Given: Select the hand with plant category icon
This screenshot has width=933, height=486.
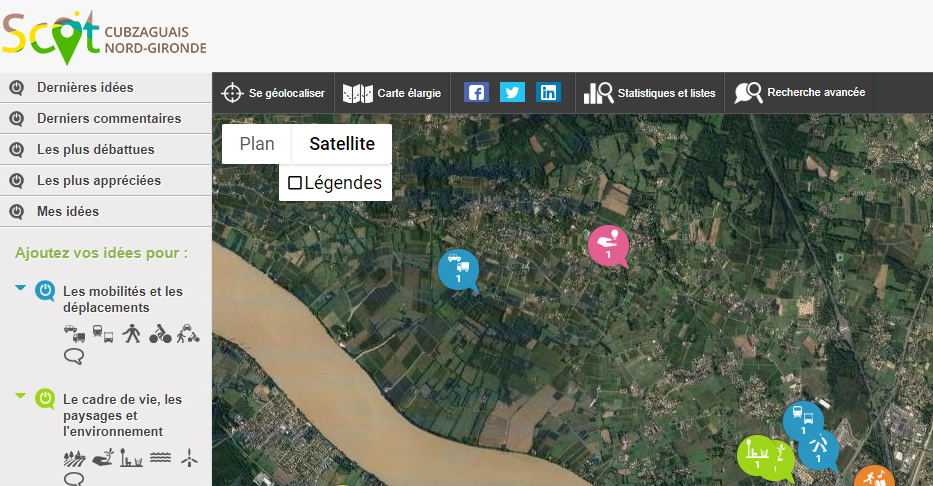Looking at the screenshot, I should [x=103, y=457].
